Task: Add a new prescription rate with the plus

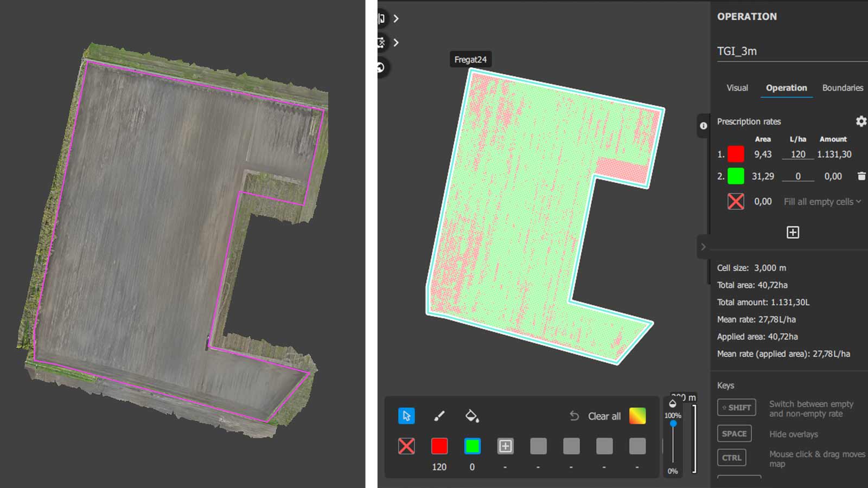Action: [x=793, y=232]
